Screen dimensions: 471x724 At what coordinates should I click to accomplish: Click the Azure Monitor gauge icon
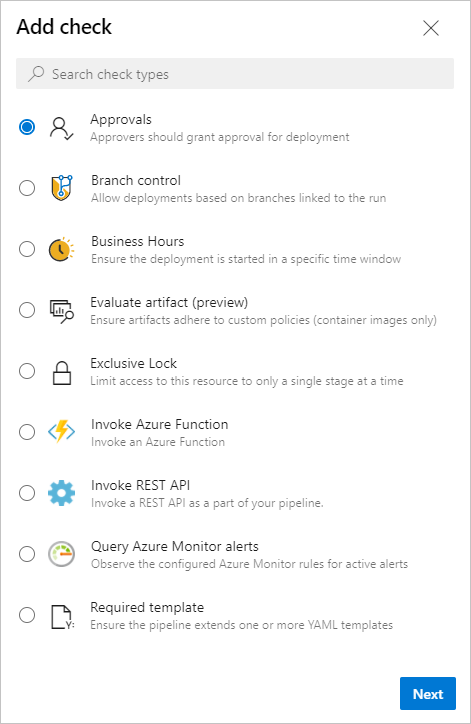click(61, 554)
